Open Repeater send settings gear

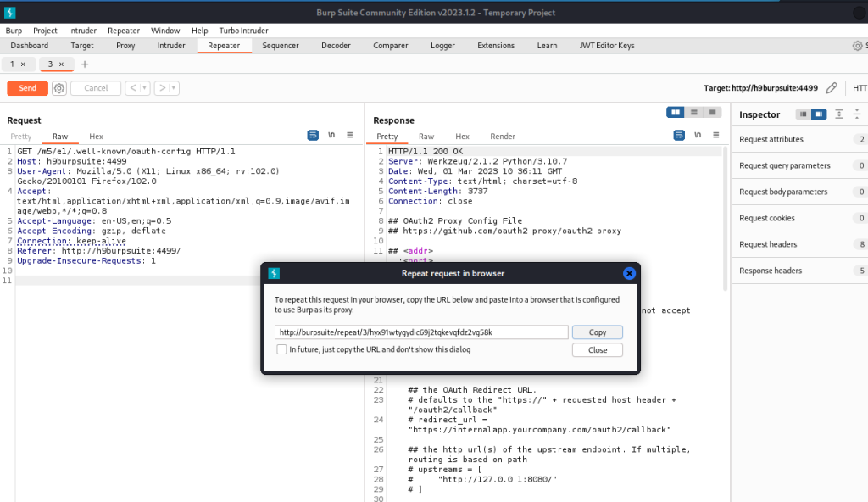pos(59,88)
